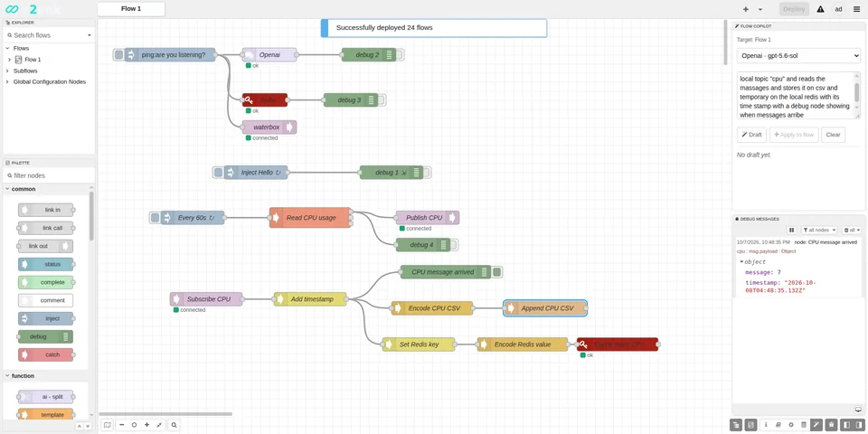Zoom in the canvas with plus icon

tap(146, 425)
